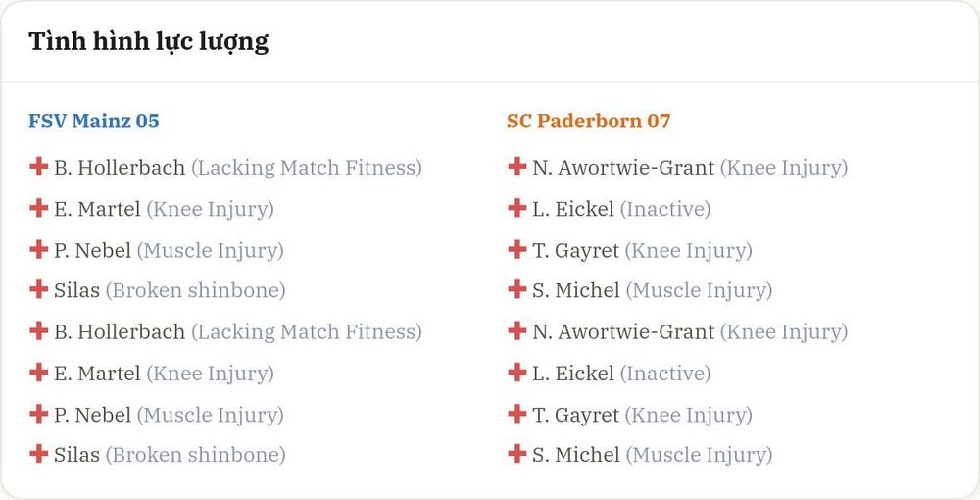The image size is (980, 500).
Task: Open the FSV Mainz 05 team heading
Action: 94,120
